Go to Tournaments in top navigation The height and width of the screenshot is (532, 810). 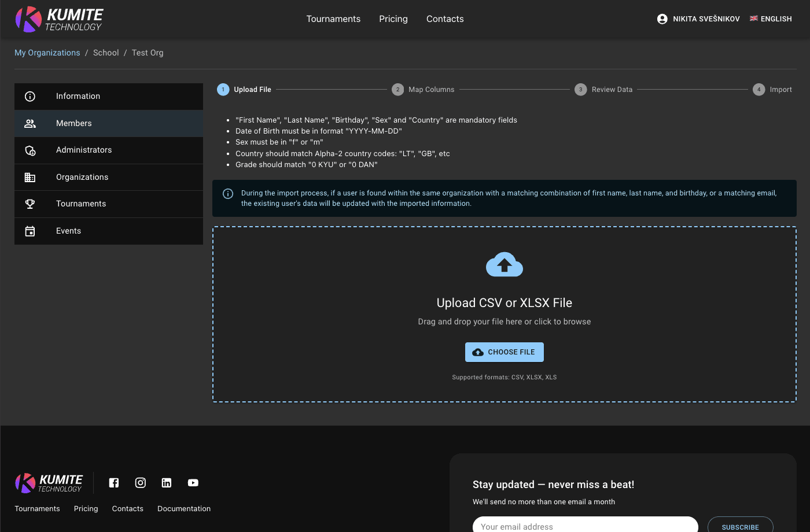pyautogui.click(x=333, y=19)
